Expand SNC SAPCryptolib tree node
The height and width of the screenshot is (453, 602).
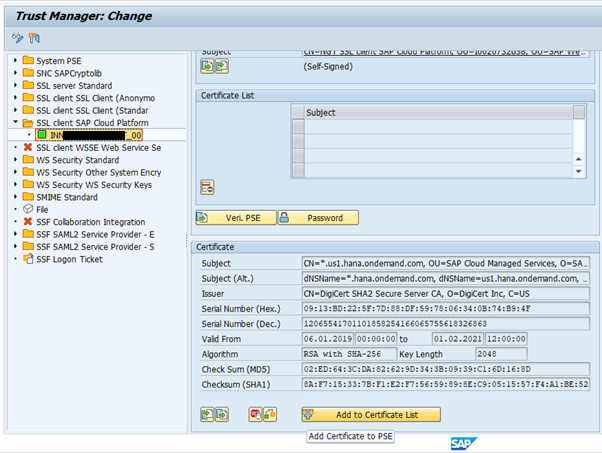point(15,73)
